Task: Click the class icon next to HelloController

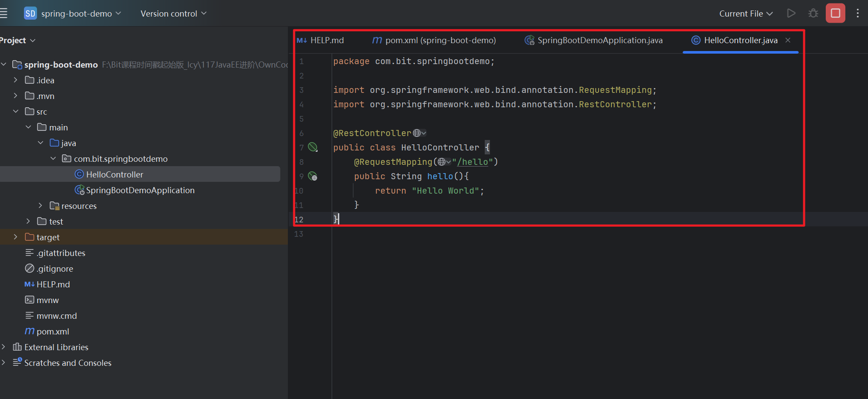Action: tap(79, 174)
